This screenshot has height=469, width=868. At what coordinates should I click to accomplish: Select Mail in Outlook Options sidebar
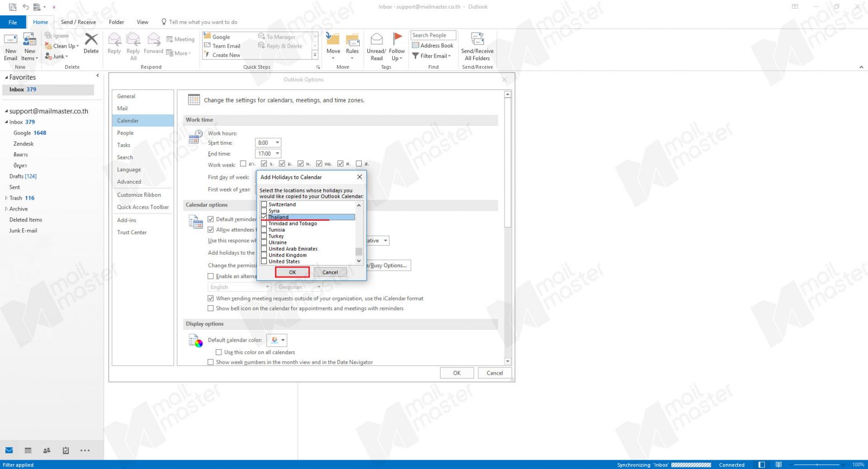click(143, 108)
